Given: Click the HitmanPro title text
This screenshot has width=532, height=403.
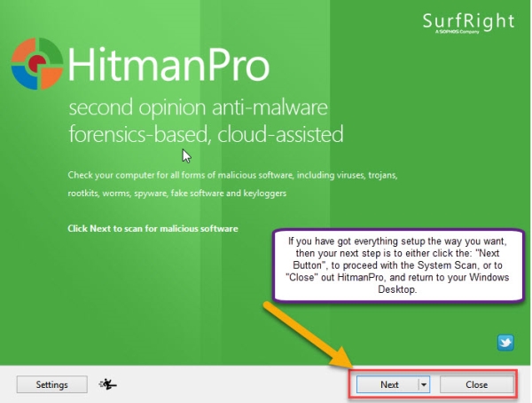Looking at the screenshot, I should 169,64.
